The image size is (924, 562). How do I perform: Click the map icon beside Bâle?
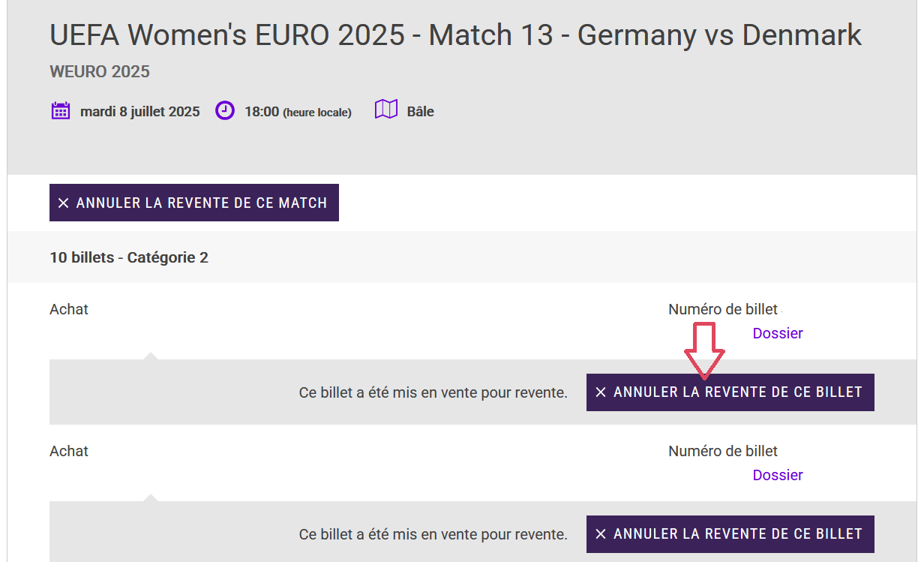point(386,110)
